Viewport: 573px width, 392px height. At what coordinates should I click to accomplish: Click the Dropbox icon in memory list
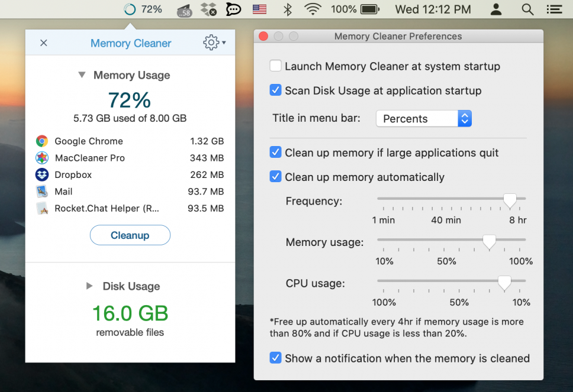(x=42, y=175)
